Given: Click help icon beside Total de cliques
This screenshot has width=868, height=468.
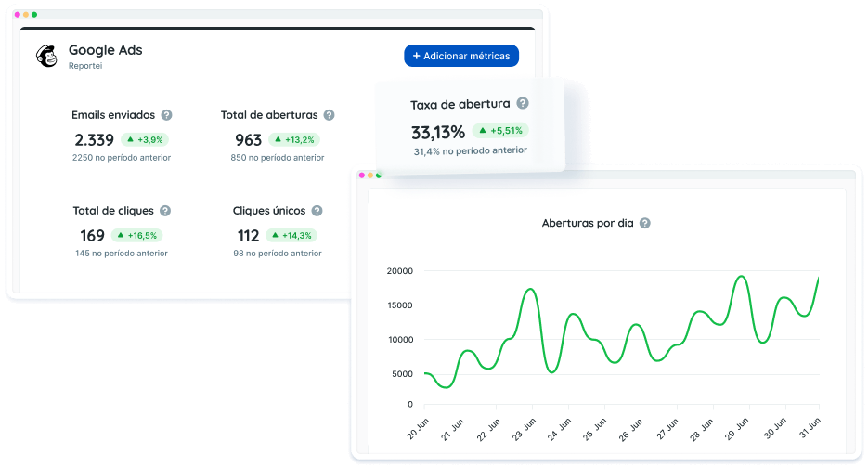Looking at the screenshot, I should (165, 211).
